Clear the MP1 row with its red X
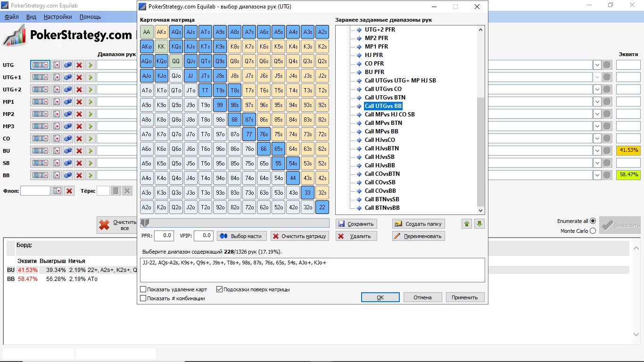Image resolution: width=644 pixels, height=362 pixels. pos(79,101)
